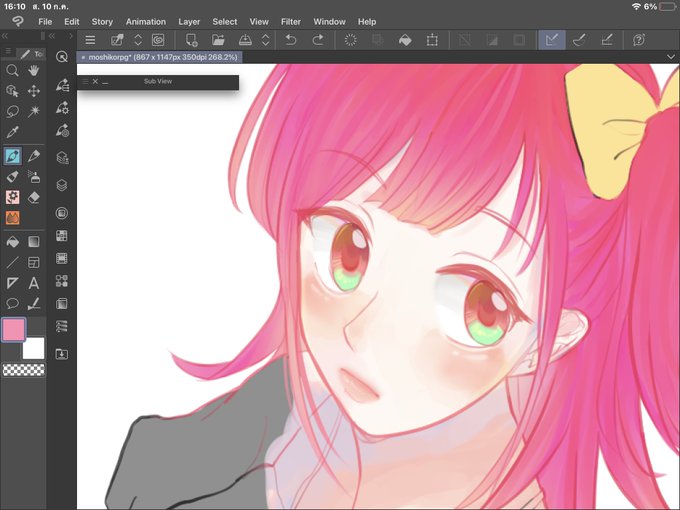Choose the white sub color swatch

33,348
